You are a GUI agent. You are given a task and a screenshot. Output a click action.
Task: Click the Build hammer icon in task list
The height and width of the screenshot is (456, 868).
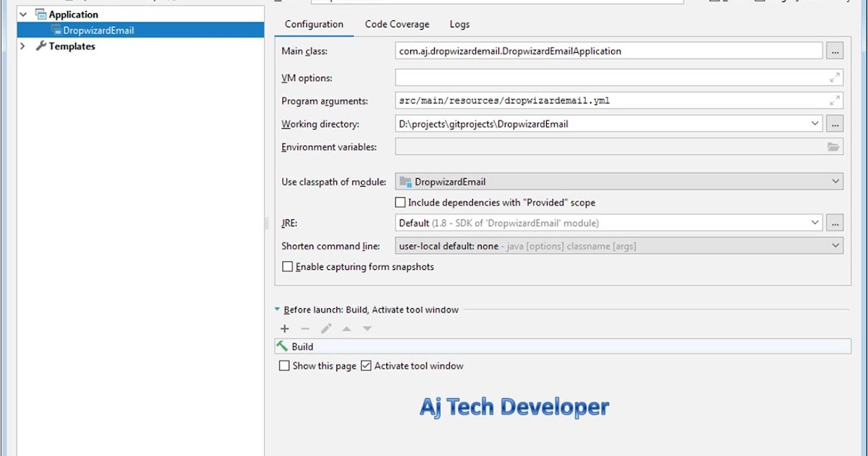[x=283, y=346]
